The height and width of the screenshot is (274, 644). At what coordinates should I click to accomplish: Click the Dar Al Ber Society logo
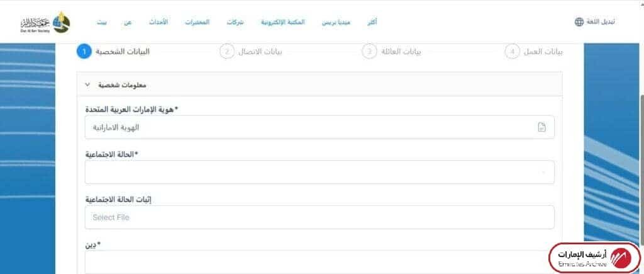pyautogui.click(x=45, y=22)
